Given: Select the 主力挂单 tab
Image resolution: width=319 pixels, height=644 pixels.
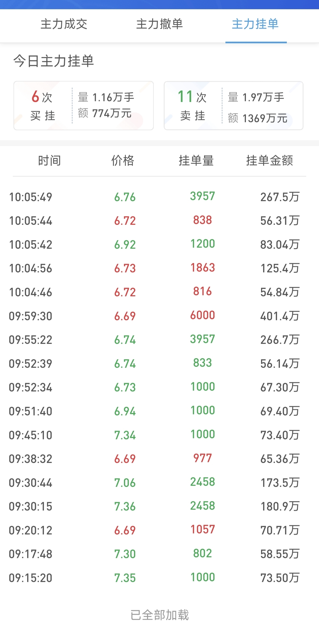Looking at the screenshot, I should [x=255, y=24].
